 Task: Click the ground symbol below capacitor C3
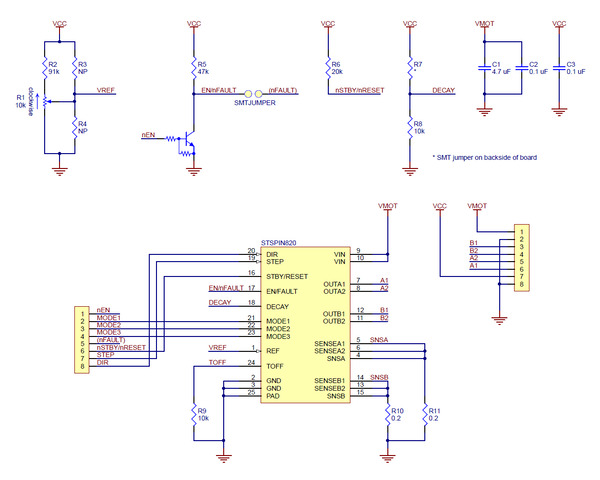point(559,112)
